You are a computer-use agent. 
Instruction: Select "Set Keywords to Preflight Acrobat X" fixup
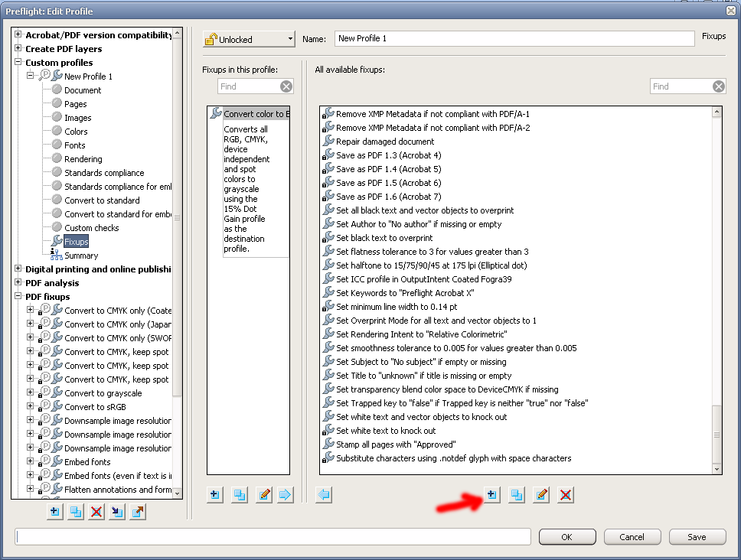[x=405, y=293]
